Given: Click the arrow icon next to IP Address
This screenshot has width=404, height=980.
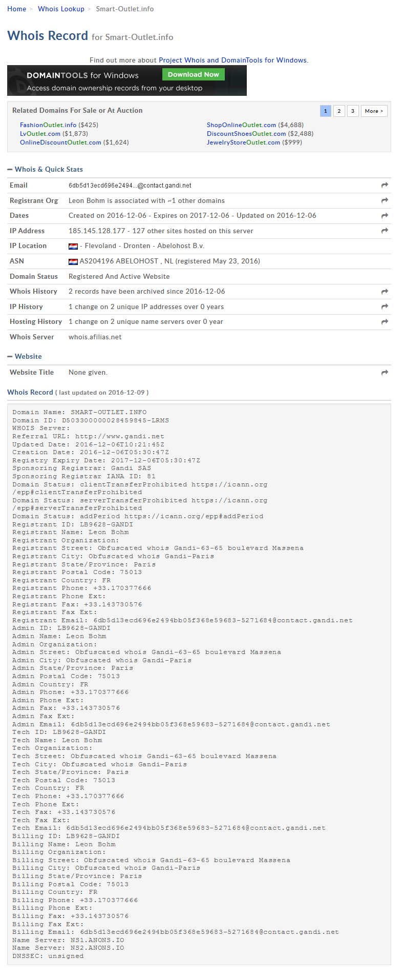Looking at the screenshot, I should coord(385,231).
